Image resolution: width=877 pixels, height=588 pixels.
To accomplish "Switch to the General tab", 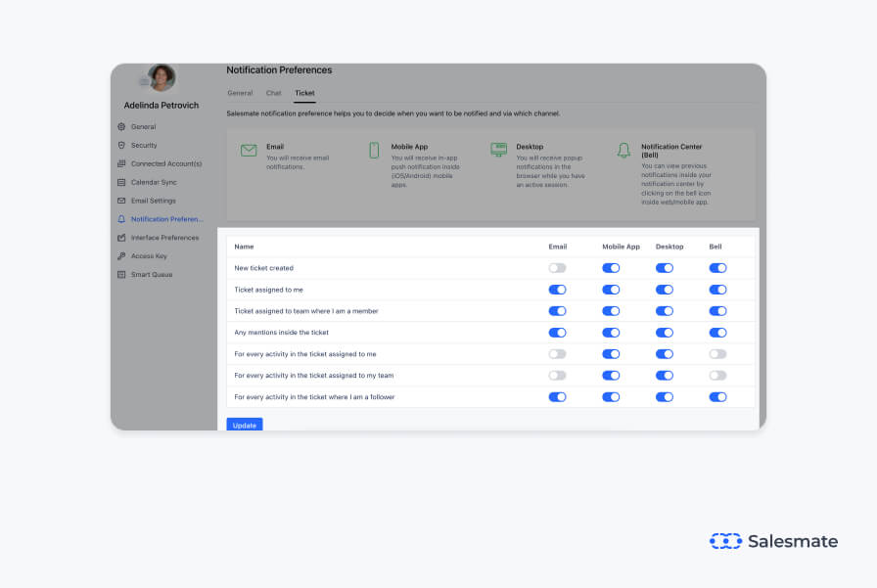I will pyautogui.click(x=240, y=93).
